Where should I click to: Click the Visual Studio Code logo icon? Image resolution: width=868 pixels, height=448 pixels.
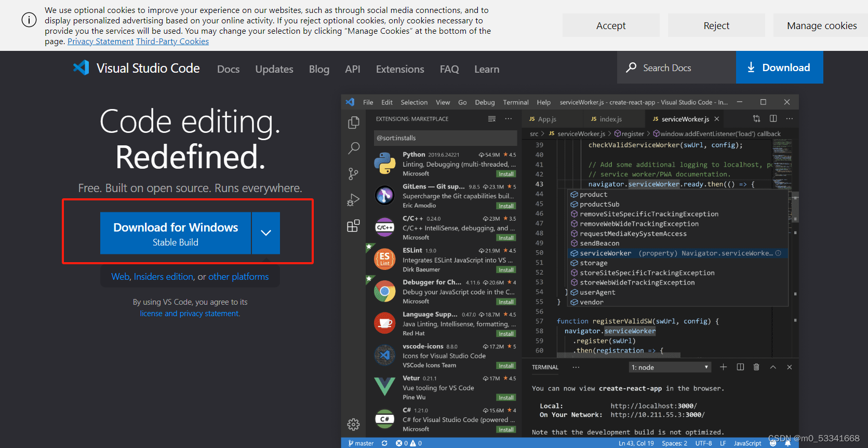[81, 68]
